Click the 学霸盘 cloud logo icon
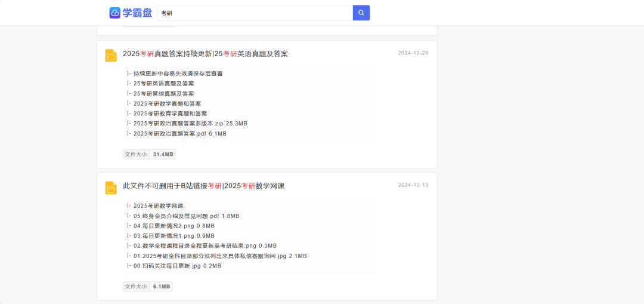This screenshot has height=304, width=644. coord(115,13)
